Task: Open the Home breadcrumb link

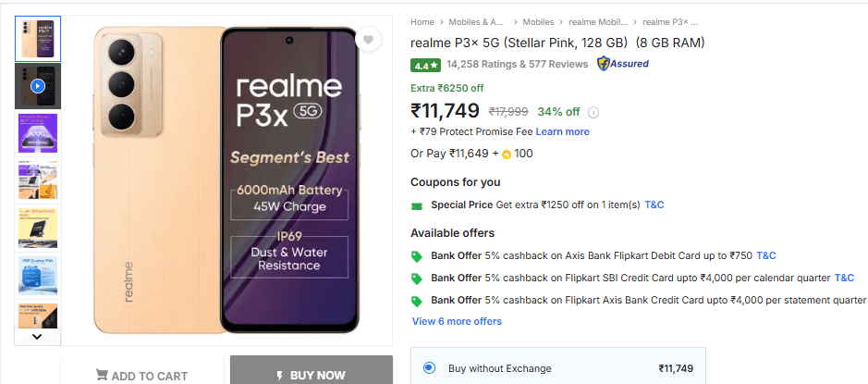Action: click(x=422, y=21)
